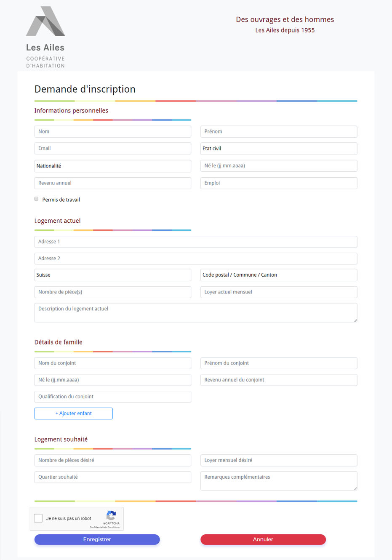The width and height of the screenshot is (392, 560).
Task: Click the Annuler button
Action: pos(263,539)
